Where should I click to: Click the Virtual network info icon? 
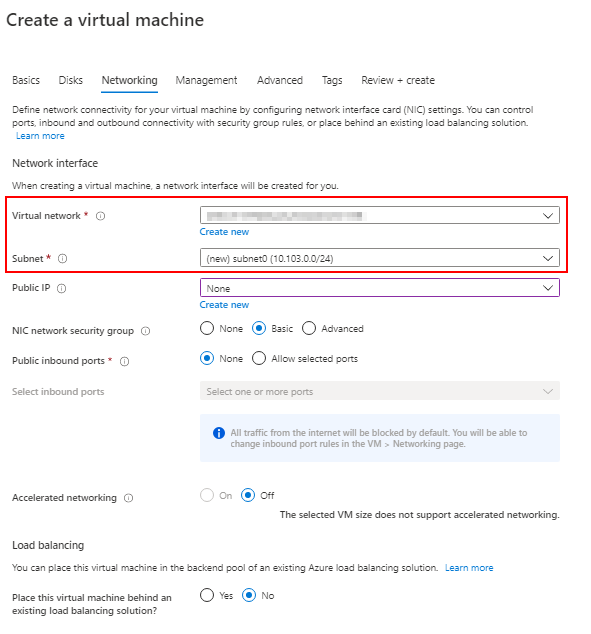coord(100,216)
